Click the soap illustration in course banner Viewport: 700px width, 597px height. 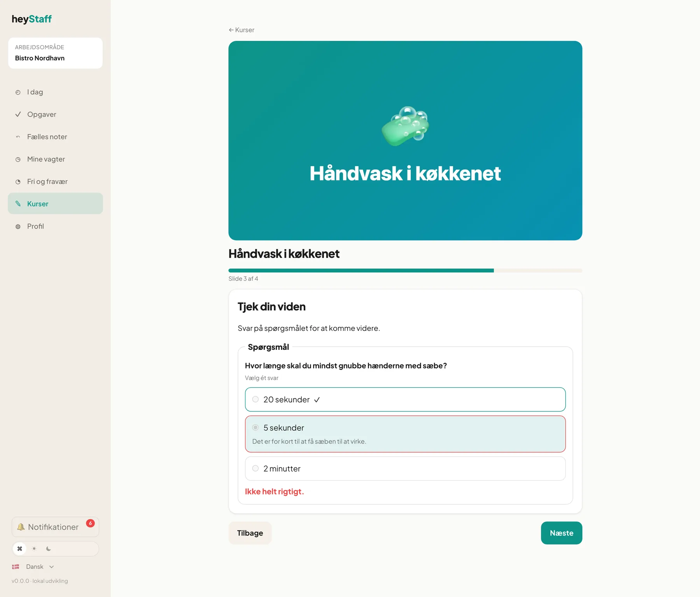coord(405,126)
